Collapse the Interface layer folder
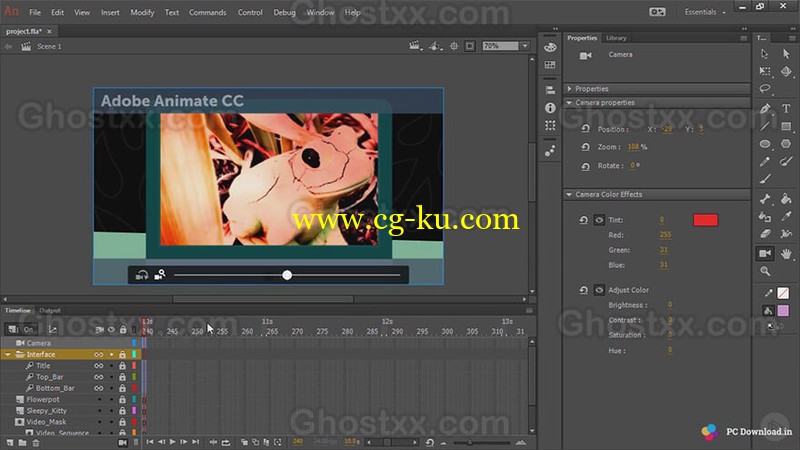This screenshot has width=800, height=450. pos(8,355)
